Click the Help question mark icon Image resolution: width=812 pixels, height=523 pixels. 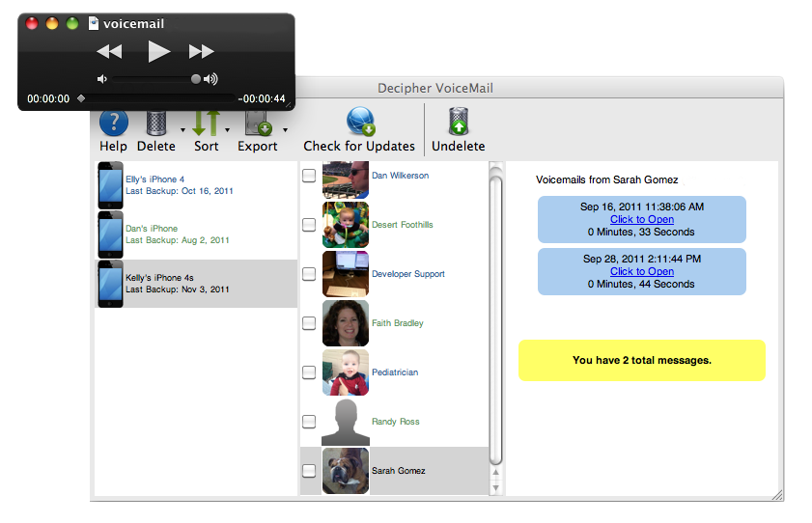113,123
